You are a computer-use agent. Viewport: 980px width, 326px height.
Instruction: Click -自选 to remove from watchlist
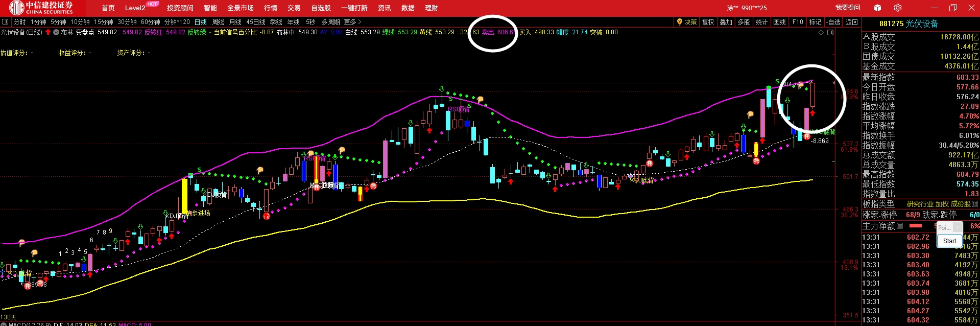[x=833, y=22]
